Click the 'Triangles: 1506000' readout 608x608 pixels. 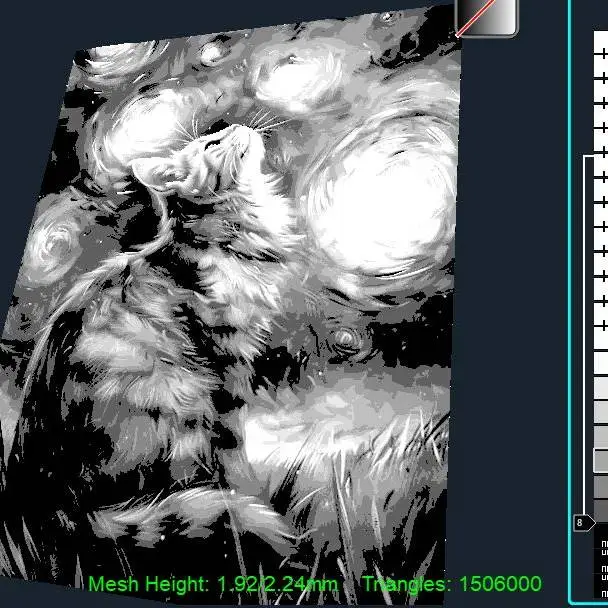452,584
